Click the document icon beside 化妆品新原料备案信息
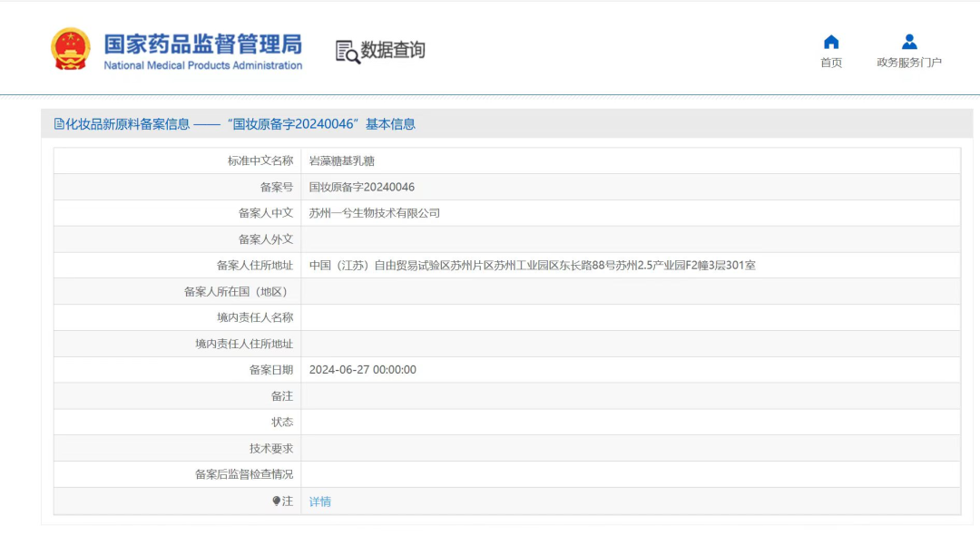Screen dimensions: 980x535 (59, 124)
